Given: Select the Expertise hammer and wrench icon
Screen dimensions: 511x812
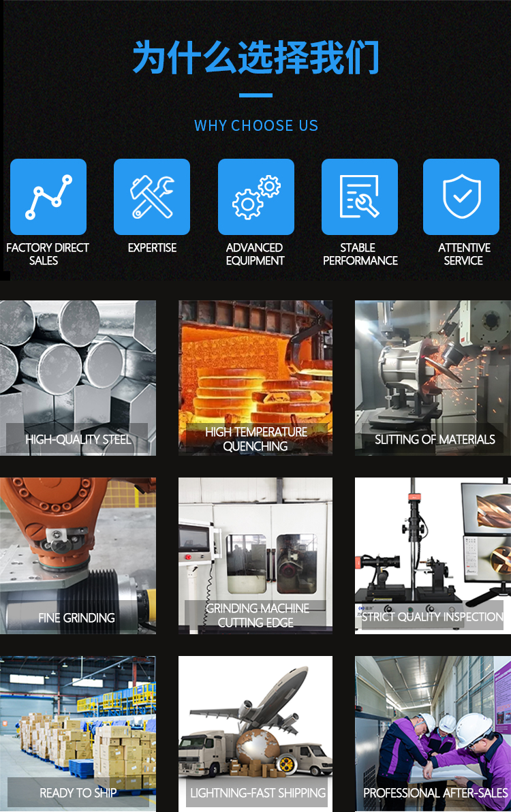Looking at the screenshot, I should 152,197.
